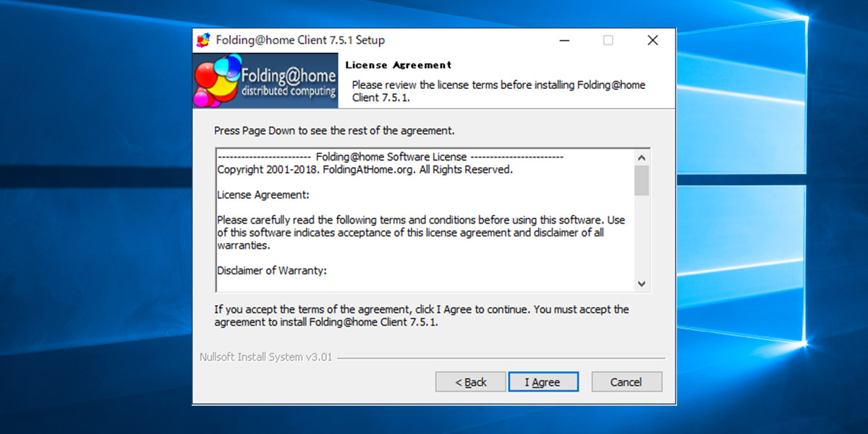Click 'Copyright 2001-2018' line in license text
Screen dimensions: 868x434
[x=365, y=170]
